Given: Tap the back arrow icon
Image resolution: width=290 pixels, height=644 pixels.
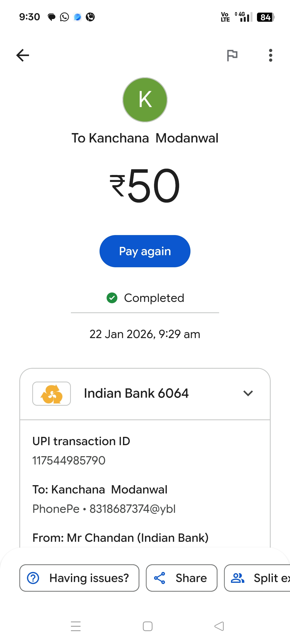Looking at the screenshot, I should point(23,55).
